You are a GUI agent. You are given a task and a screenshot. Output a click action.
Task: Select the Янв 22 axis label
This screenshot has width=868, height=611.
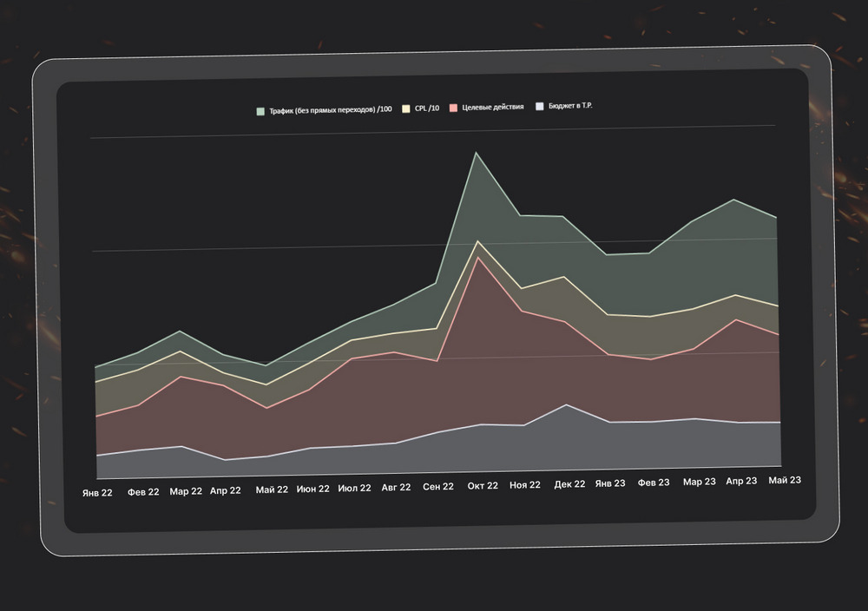97,493
